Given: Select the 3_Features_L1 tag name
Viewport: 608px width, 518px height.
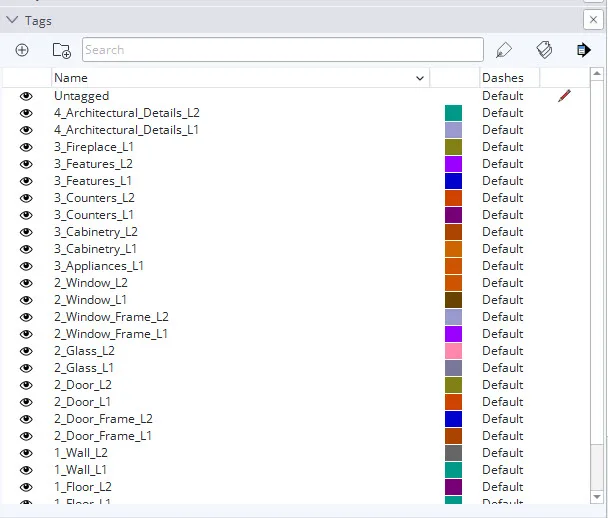Looking at the screenshot, I should click(x=93, y=181).
